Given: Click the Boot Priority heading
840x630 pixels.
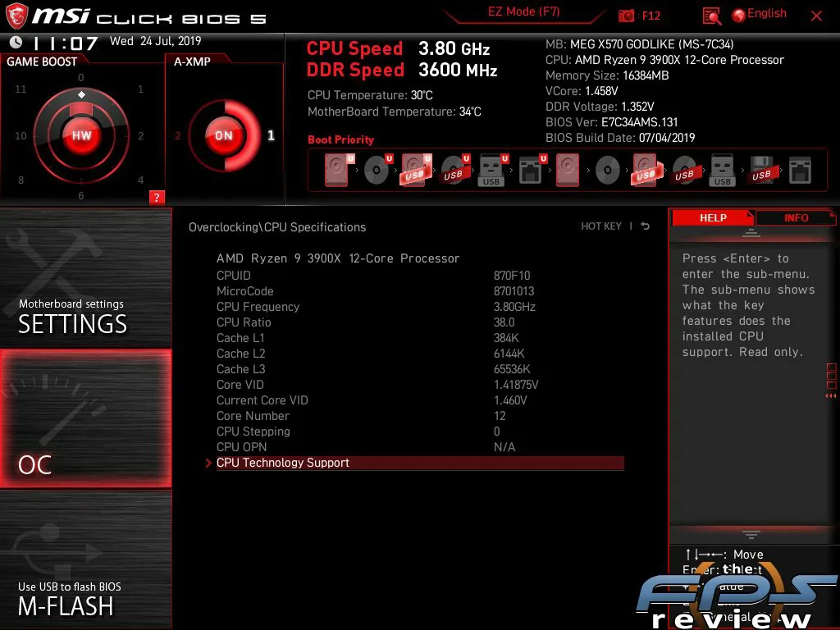Looking at the screenshot, I should tap(340, 139).
